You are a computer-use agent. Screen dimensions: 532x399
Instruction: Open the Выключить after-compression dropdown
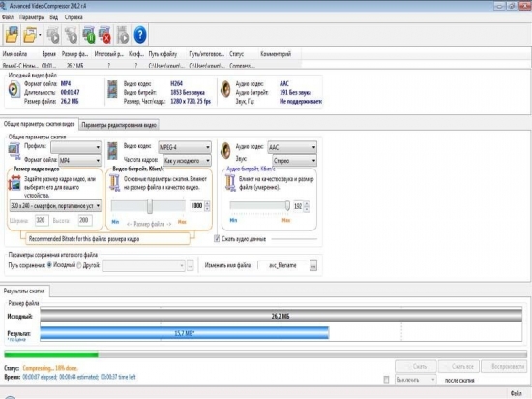coord(416,380)
